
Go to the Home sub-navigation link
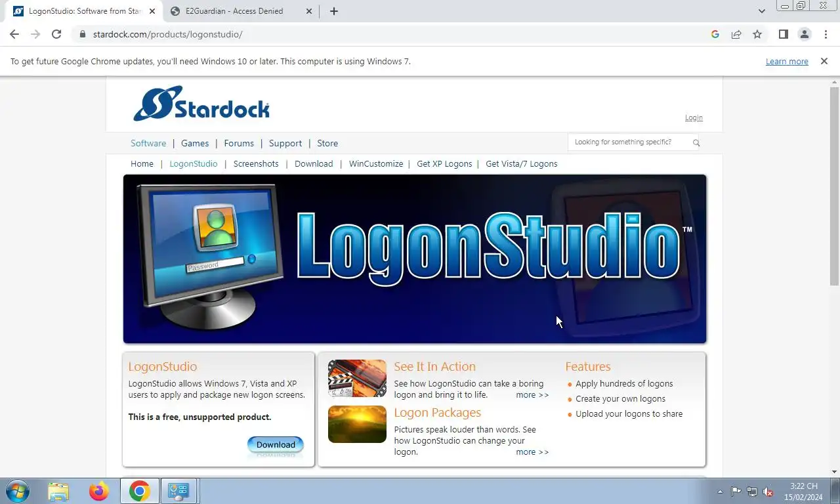pyautogui.click(x=142, y=163)
